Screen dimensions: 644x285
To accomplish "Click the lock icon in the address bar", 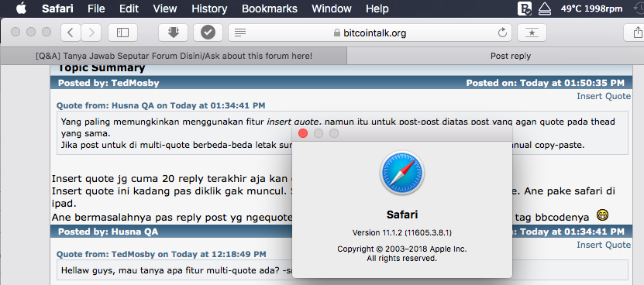I will [x=337, y=33].
